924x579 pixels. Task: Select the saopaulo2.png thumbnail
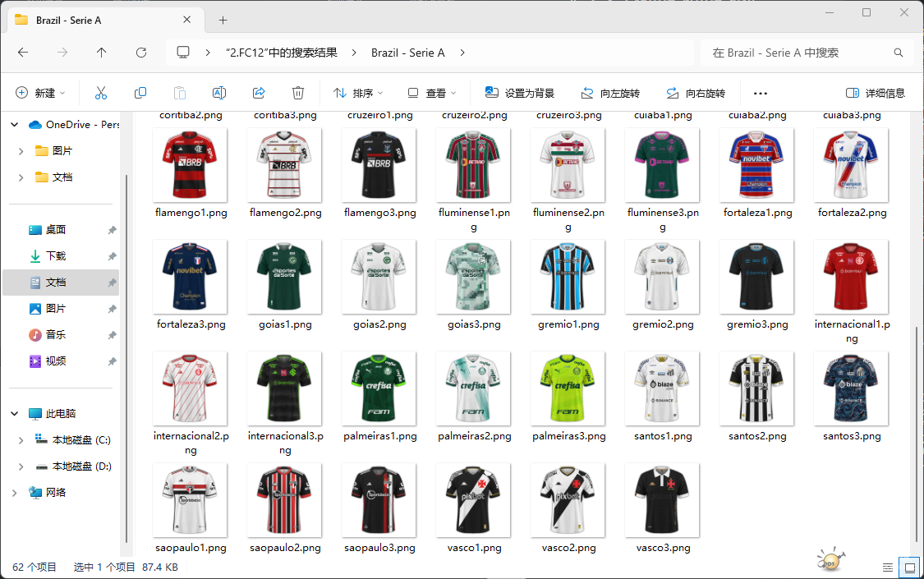285,500
